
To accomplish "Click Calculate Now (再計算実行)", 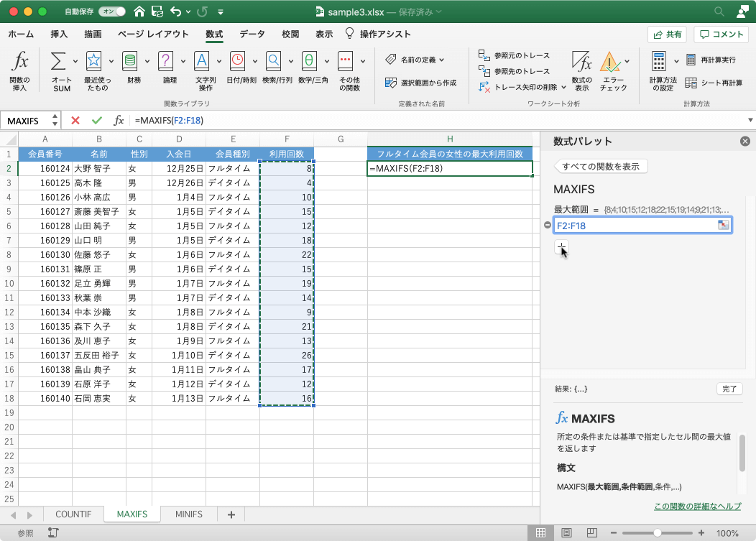I will pos(711,60).
